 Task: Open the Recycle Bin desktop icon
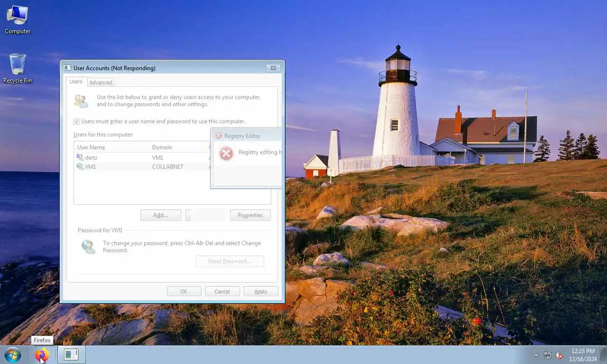pyautogui.click(x=18, y=69)
